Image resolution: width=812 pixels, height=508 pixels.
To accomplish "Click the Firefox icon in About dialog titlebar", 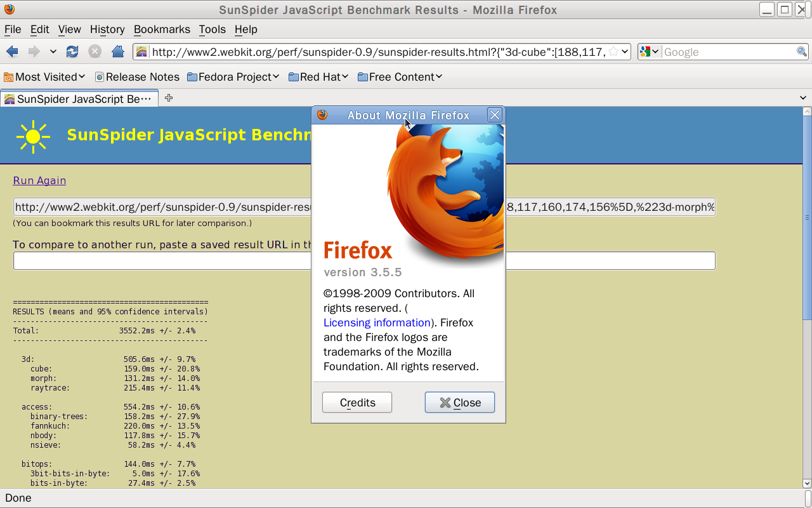I will [322, 115].
